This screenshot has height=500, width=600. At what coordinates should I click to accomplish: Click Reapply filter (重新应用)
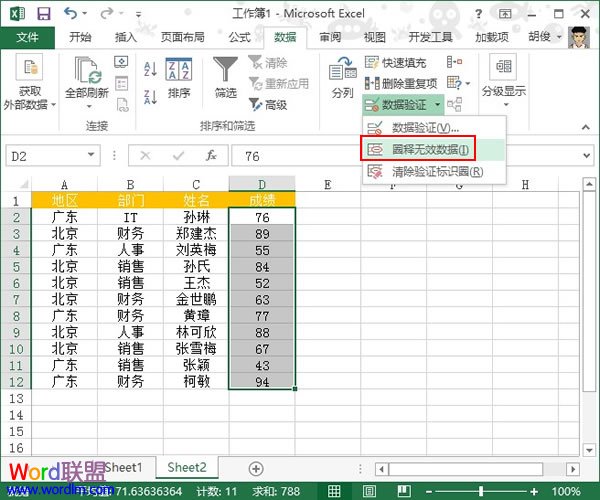pyautogui.click(x=279, y=83)
